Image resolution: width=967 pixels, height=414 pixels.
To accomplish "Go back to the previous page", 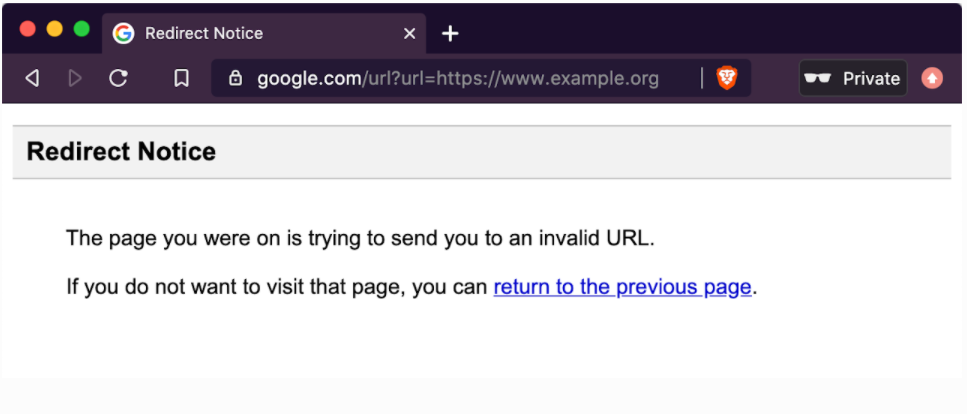I will 32,78.
